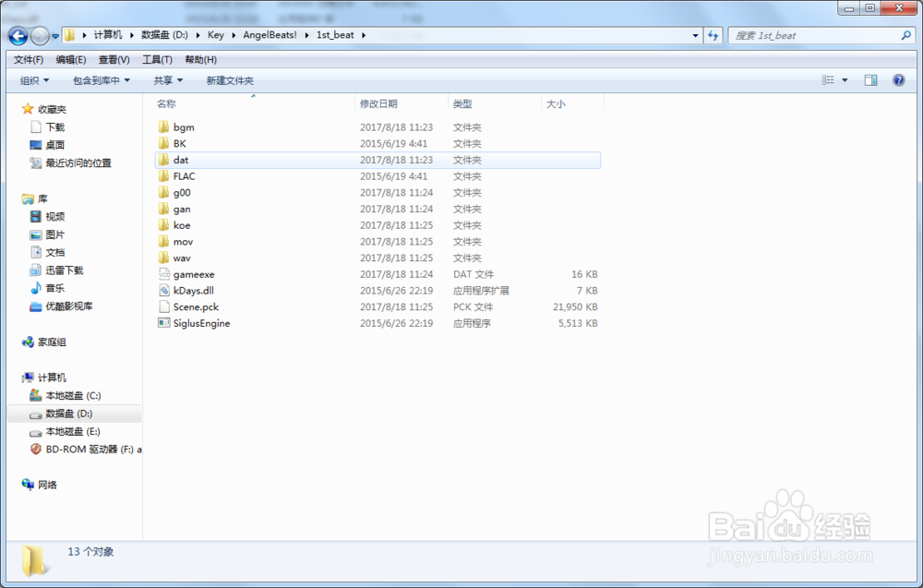Click the Forward navigation arrow
Viewport: 923px width, 588px height.
pos(40,36)
